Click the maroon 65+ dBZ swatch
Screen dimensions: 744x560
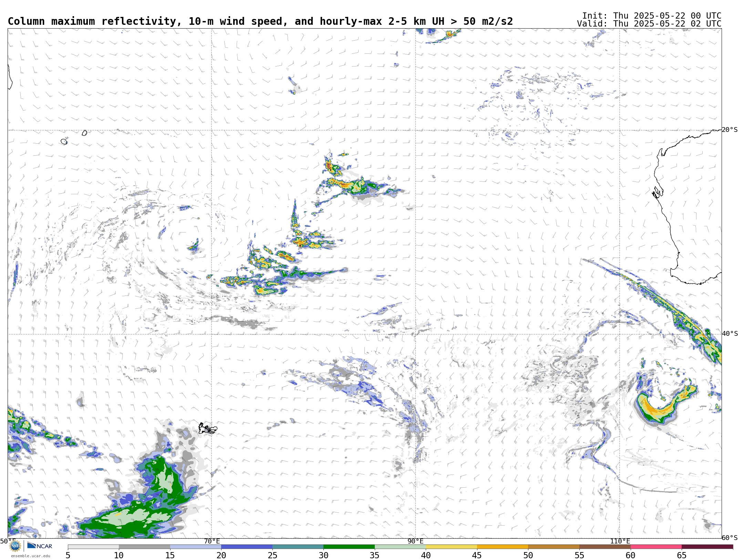(x=707, y=547)
